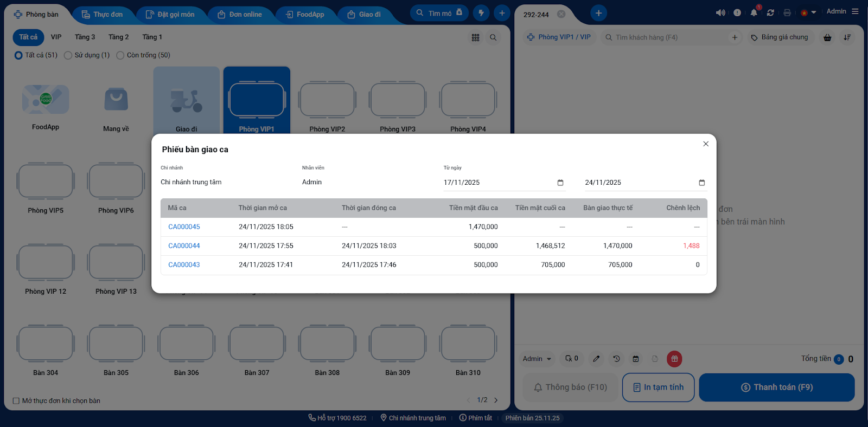
Task: Open the language flag dropdown
Action: pos(808,12)
